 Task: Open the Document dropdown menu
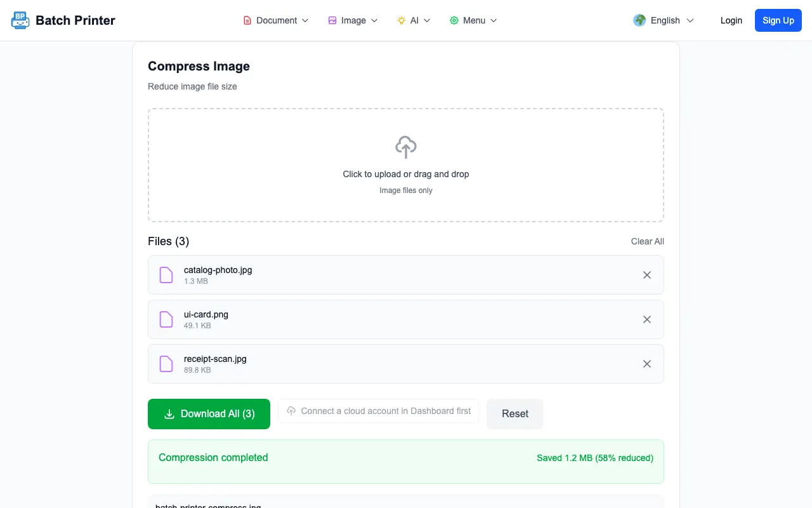[276, 20]
